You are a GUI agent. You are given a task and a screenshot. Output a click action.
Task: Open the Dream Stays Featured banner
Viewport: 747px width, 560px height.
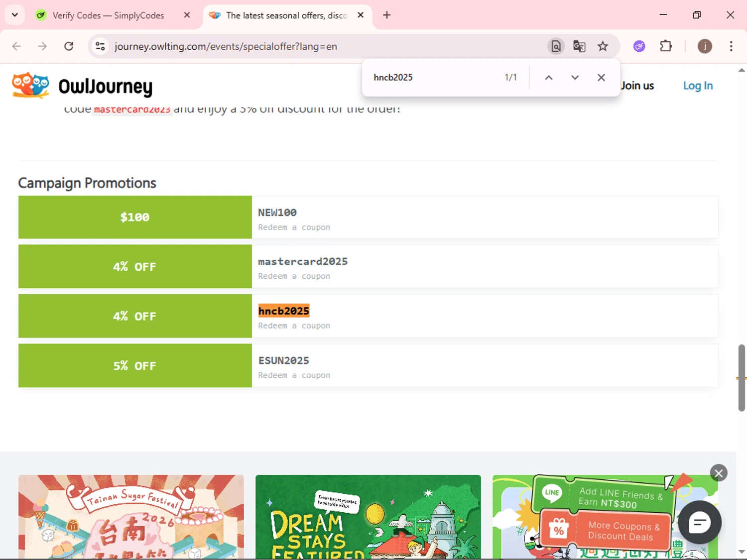pos(368,517)
